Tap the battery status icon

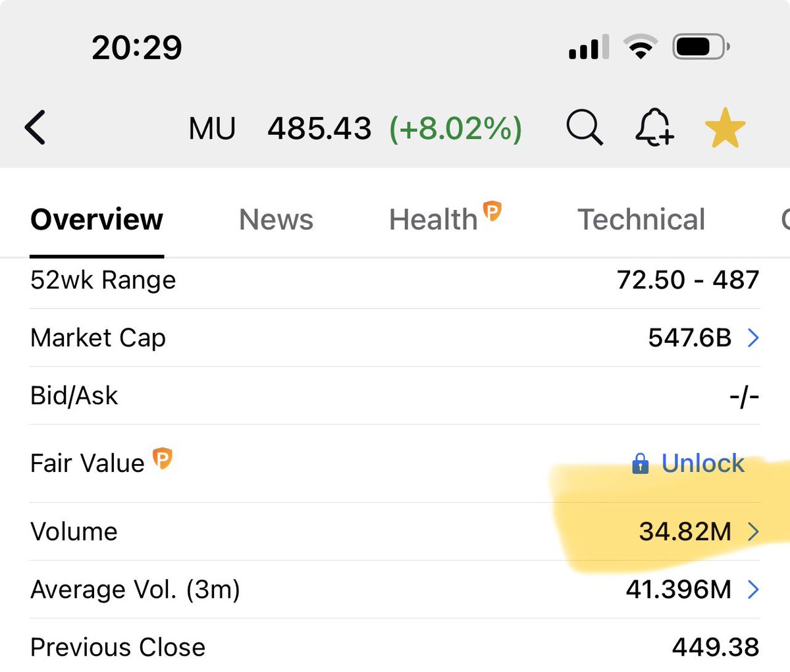[x=701, y=47]
